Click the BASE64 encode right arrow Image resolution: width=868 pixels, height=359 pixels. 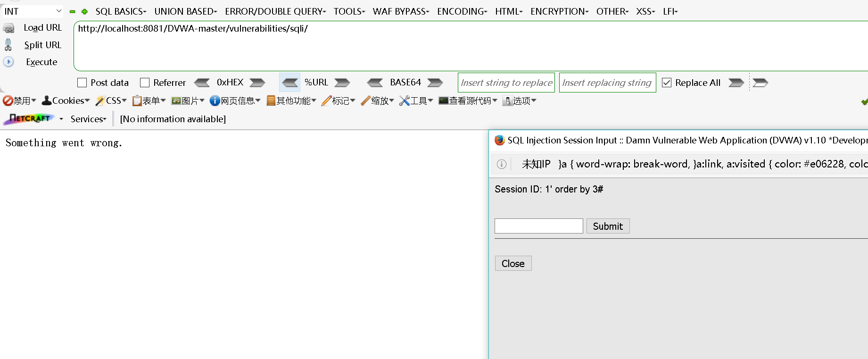coord(435,83)
